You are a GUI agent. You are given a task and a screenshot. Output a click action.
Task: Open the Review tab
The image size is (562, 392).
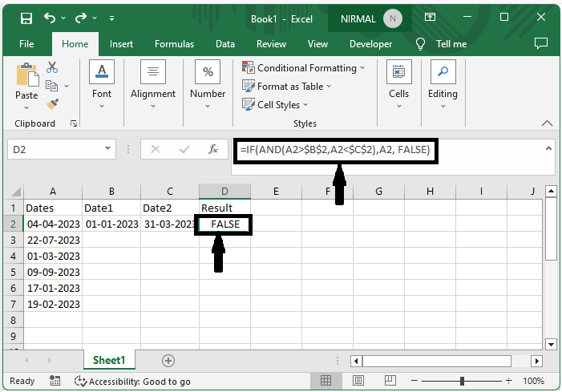271,44
